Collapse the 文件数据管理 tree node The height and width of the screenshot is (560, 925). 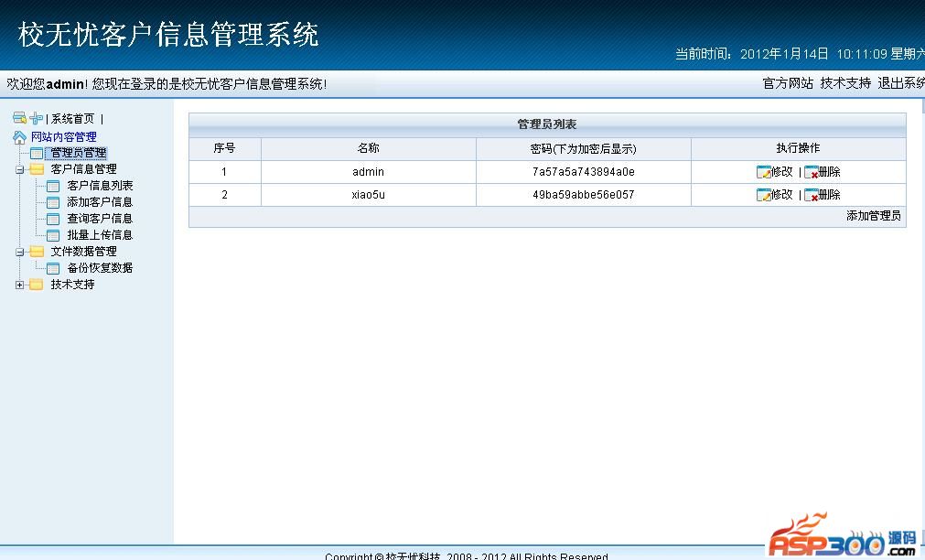point(19,252)
